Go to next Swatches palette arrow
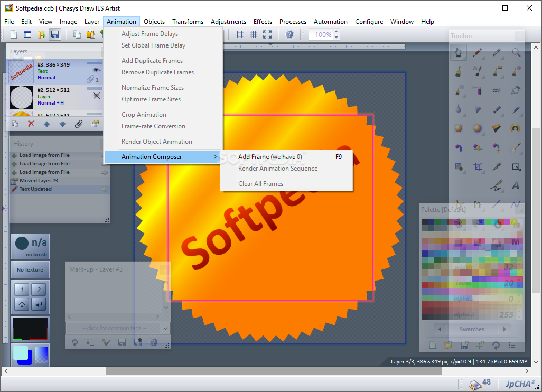542x392 pixels. [504, 329]
